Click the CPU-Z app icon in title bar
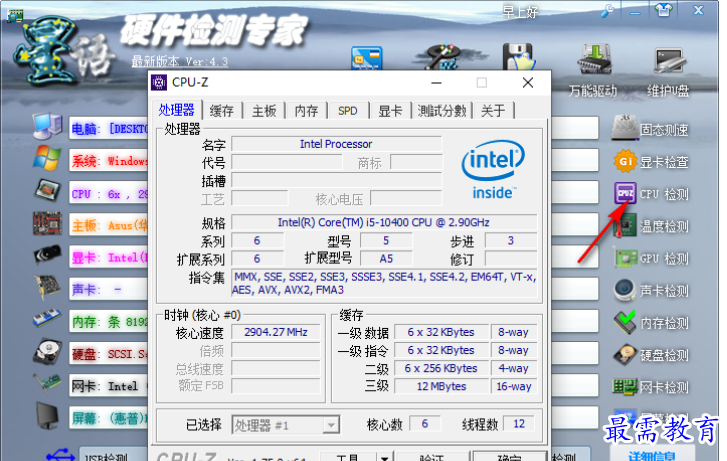Image resolution: width=727 pixels, height=461 pixels. coord(159,83)
